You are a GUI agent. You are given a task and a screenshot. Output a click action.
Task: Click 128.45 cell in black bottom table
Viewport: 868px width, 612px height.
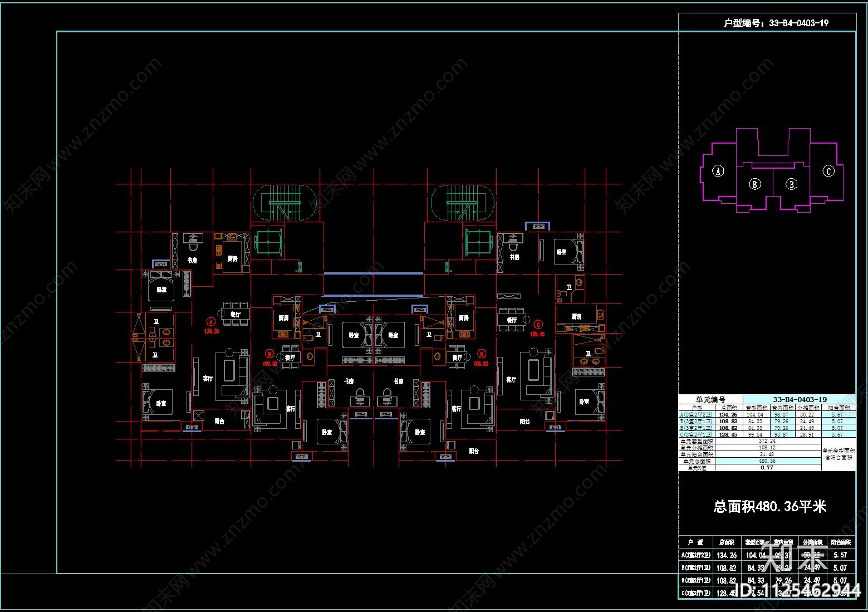727,593
